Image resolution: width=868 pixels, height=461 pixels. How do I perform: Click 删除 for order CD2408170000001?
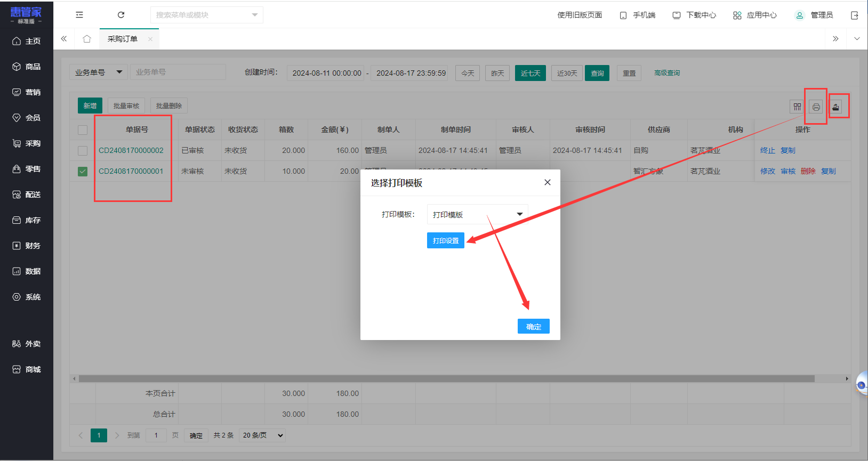pyautogui.click(x=808, y=171)
